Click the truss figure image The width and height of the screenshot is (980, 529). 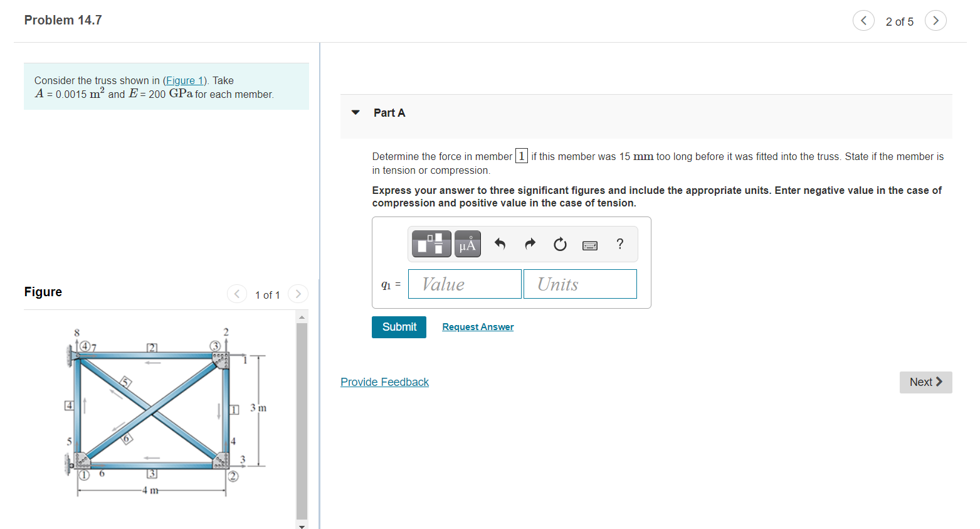pyautogui.click(x=166, y=411)
